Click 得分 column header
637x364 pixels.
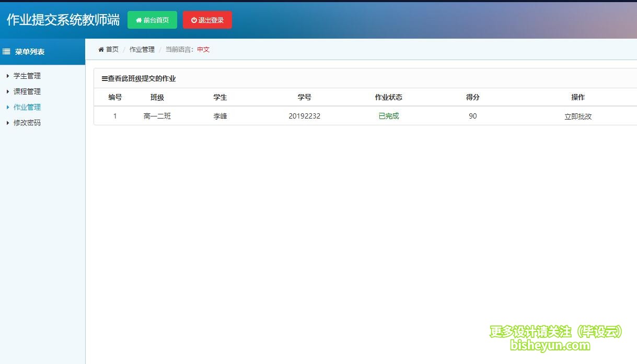pos(473,97)
